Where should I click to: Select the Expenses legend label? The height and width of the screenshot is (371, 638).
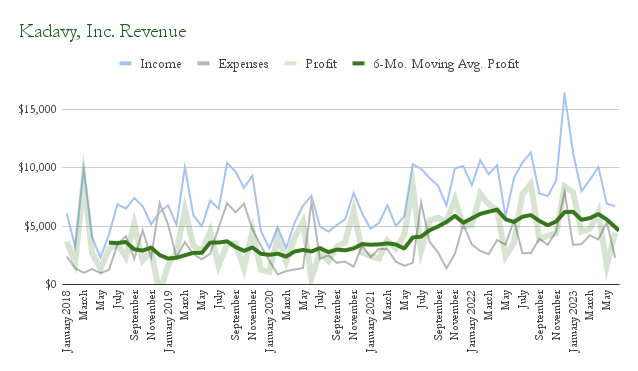click(243, 64)
